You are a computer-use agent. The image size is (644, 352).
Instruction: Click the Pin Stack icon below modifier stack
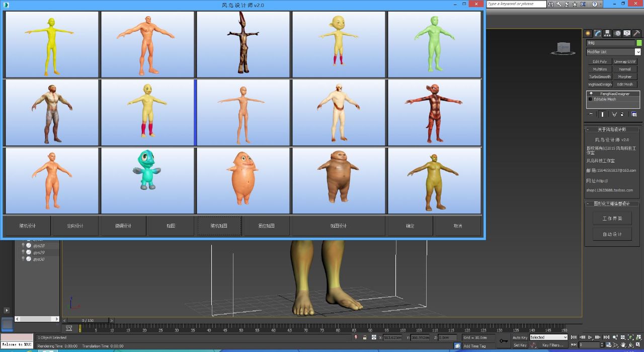coord(591,114)
